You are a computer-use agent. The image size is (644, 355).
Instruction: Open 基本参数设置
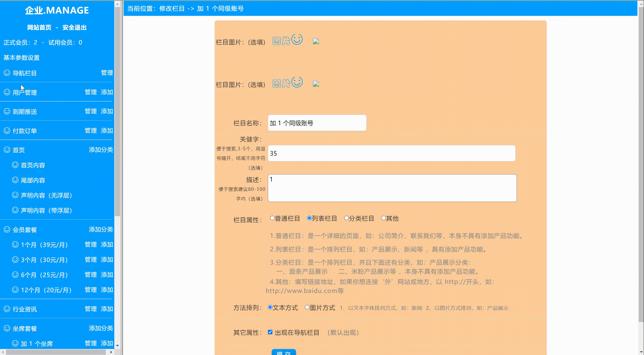point(22,58)
